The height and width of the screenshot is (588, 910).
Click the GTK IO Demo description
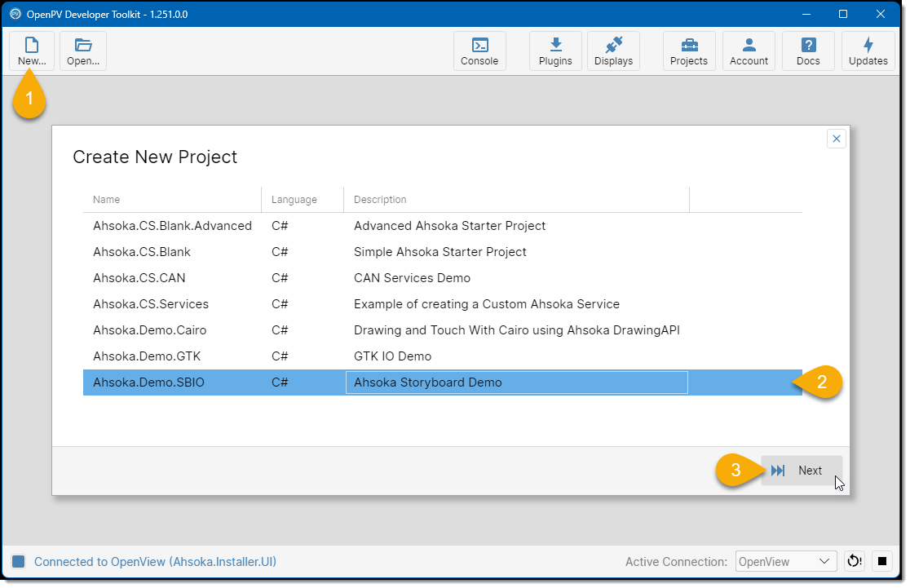(392, 356)
